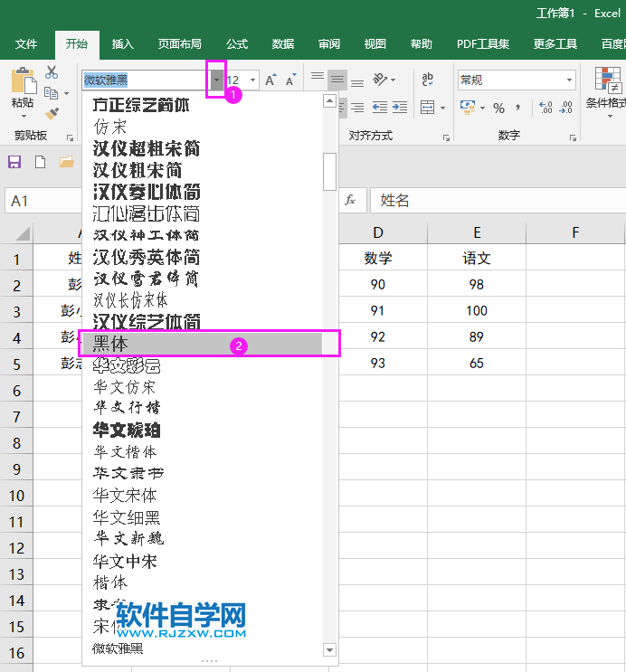Choose 华文仿宋 from the font list
This screenshot has height=672, width=626.
click(x=202, y=387)
